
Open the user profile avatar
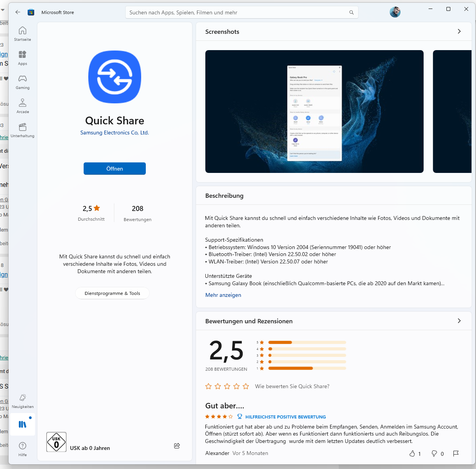(x=395, y=12)
